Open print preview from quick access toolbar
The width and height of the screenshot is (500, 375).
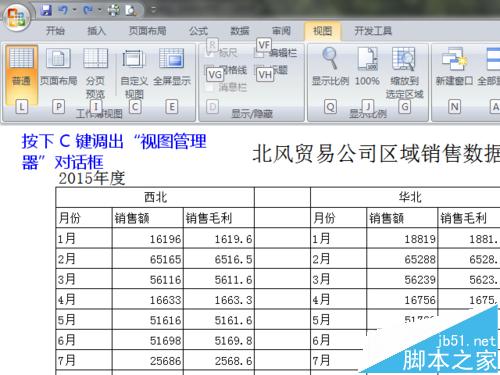tap(130, 10)
